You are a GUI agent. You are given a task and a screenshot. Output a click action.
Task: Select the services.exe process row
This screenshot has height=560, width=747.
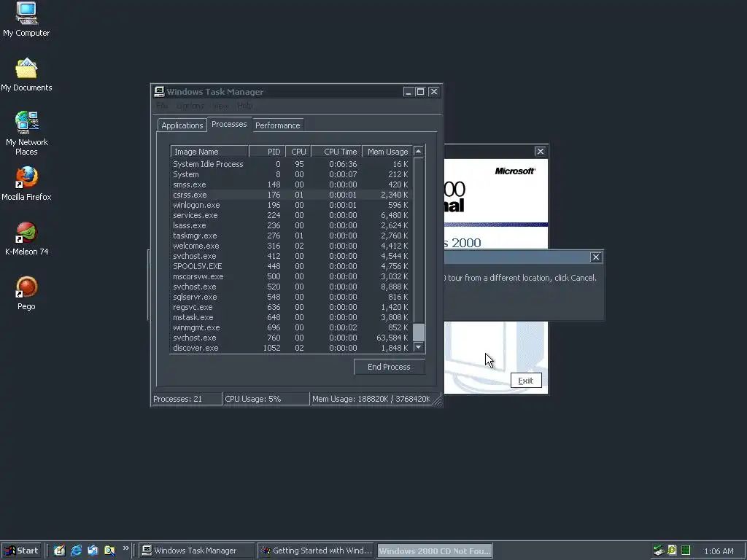(291, 215)
